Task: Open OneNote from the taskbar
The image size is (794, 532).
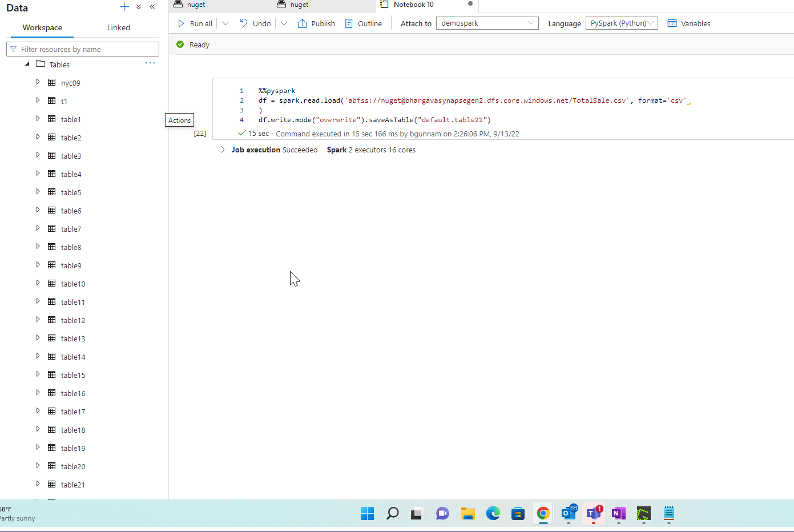Action: [x=619, y=513]
